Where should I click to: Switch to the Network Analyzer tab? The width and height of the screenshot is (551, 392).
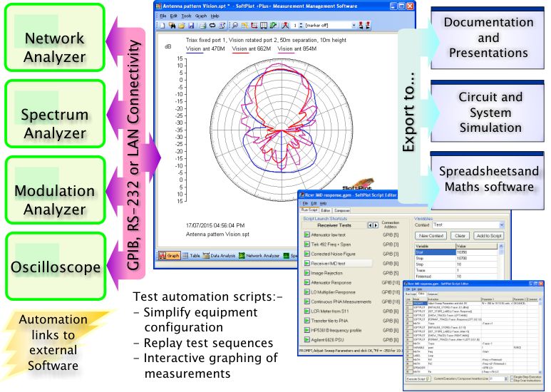[259, 256]
